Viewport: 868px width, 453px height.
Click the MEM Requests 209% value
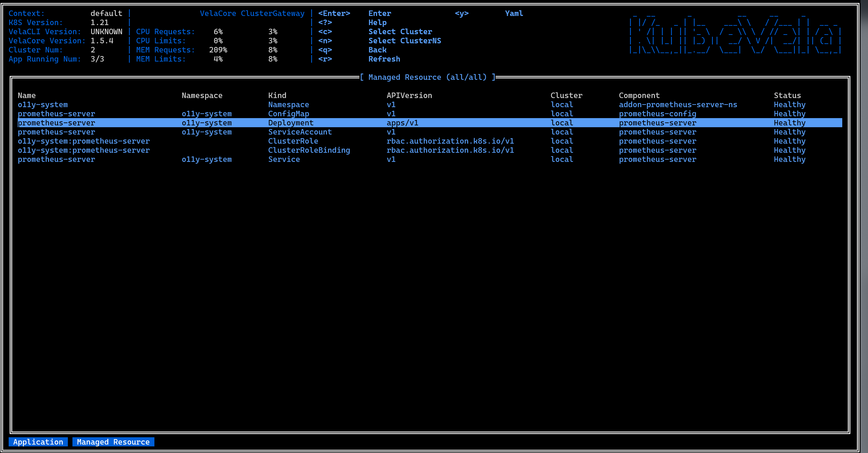coord(218,50)
